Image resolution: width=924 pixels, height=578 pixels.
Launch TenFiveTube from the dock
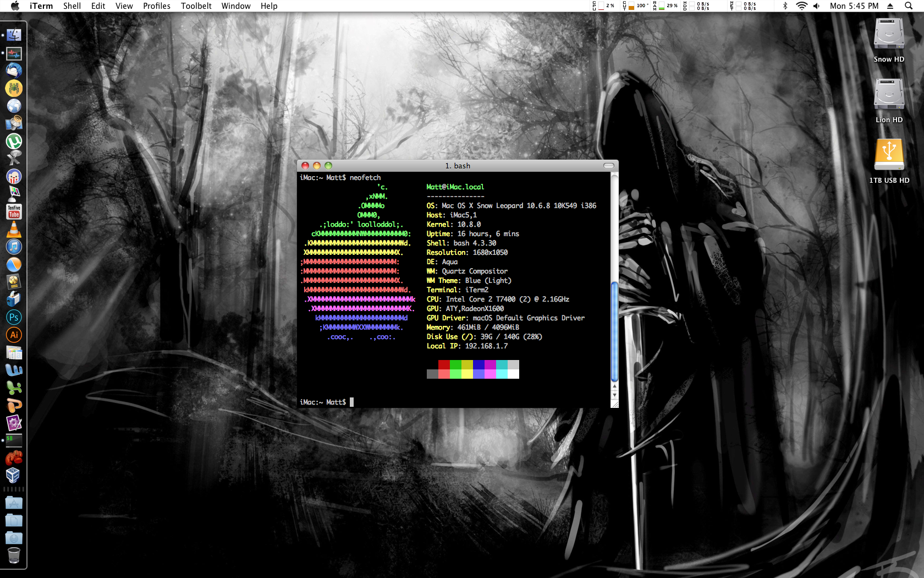(x=14, y=211)
